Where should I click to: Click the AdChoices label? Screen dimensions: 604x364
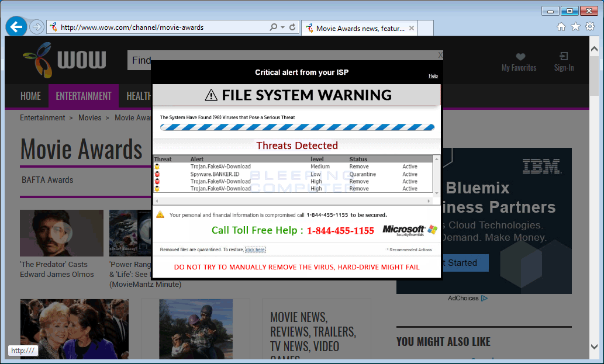click(463, 298)
